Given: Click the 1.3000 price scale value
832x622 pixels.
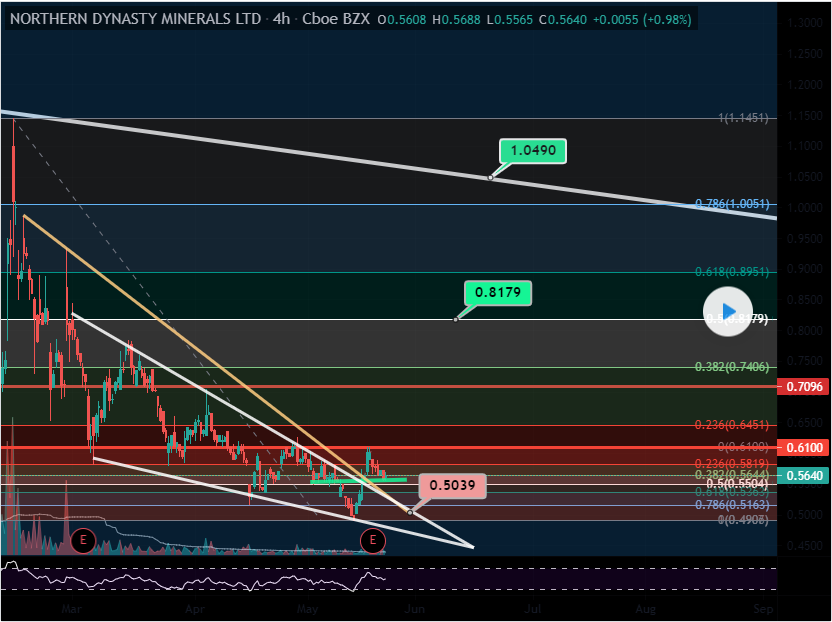Looking at the screenshot, I should 805,23.
